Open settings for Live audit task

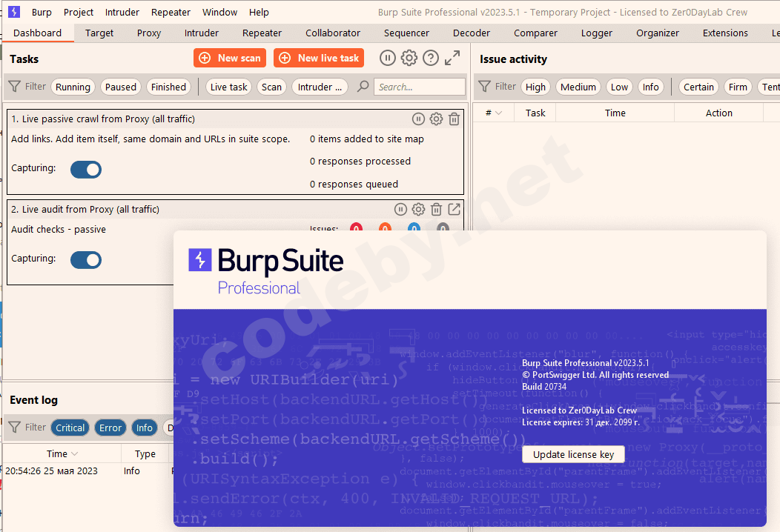coord(418,210)
